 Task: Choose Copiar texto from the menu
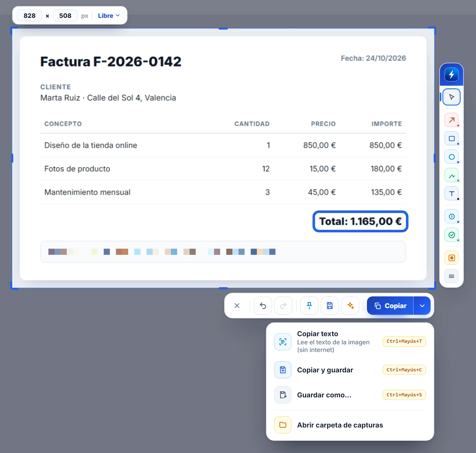click(x=350, y=342)
